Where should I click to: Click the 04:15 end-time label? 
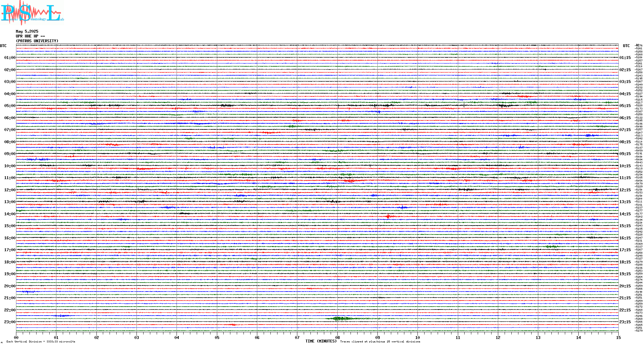click(x=625, y=94)
